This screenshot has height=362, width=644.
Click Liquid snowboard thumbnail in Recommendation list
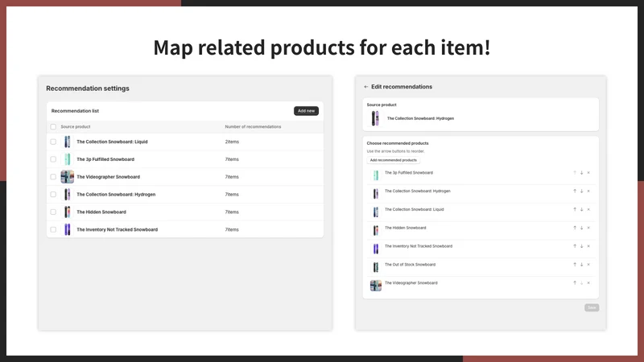[x=68, y=142]
